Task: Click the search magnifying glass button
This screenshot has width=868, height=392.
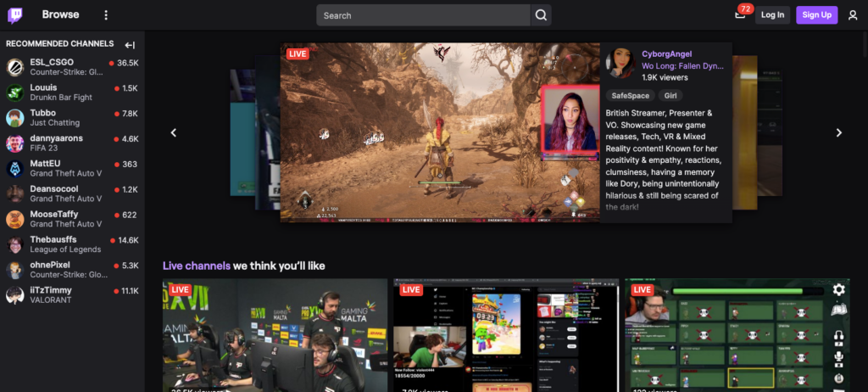Action: pyautogui.click(x=541, y=15)
